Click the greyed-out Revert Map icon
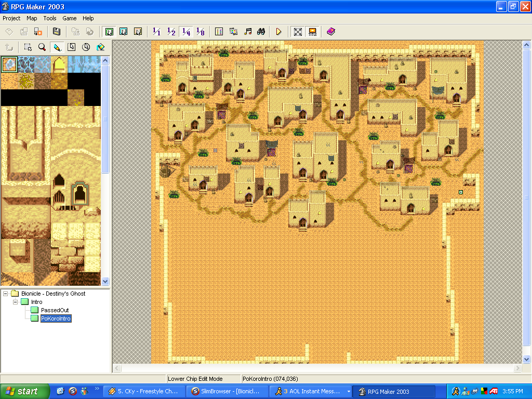 pos(89,32)
